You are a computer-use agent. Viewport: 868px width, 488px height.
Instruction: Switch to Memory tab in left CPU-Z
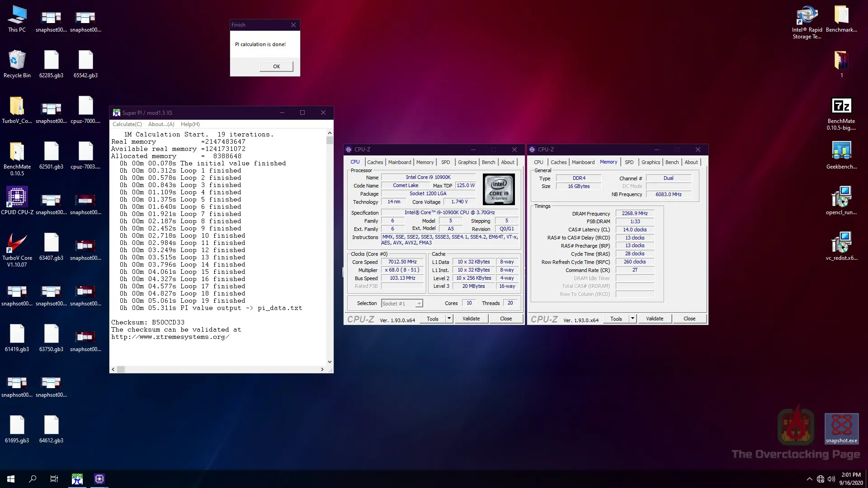tap(425, 162)
